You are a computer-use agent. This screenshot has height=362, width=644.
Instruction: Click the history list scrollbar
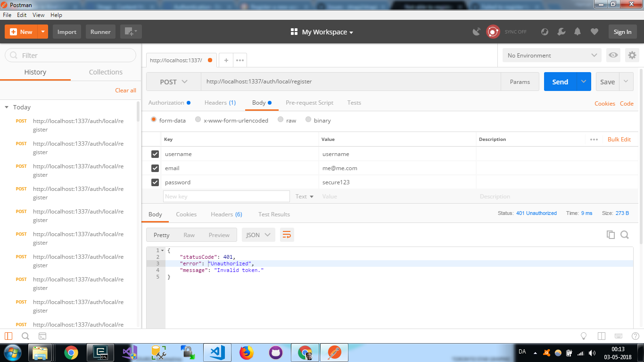point(138,112)
